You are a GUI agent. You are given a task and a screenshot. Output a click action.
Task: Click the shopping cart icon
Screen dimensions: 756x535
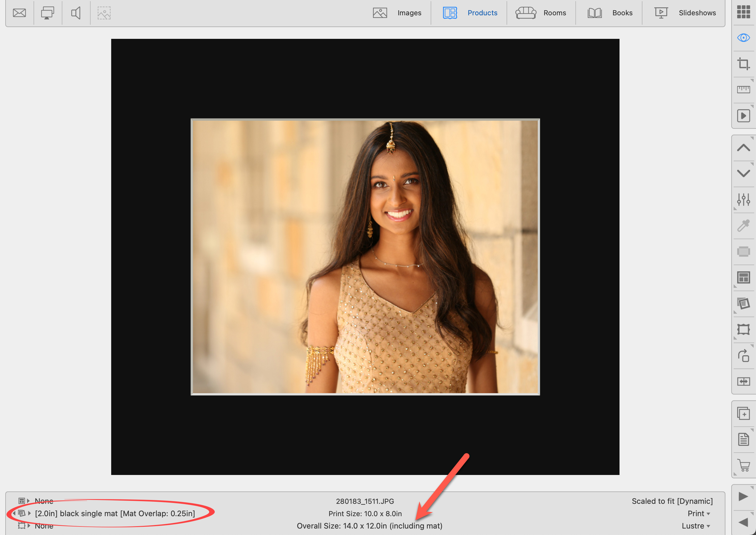pyautogui.click(x=743, y=465)
